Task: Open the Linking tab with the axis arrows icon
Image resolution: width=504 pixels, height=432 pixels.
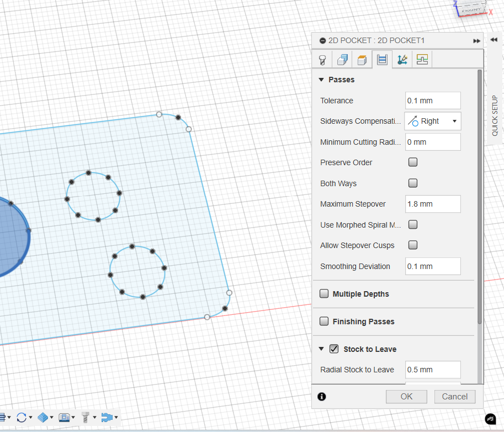Action: point(402,60)
